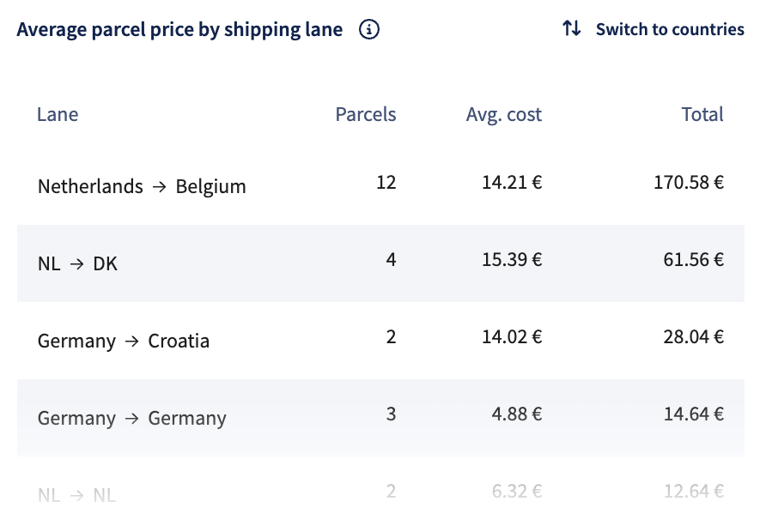The image size is (766, 532).
Task: Select the NL to DK lane row
Action: pos(380,263)
